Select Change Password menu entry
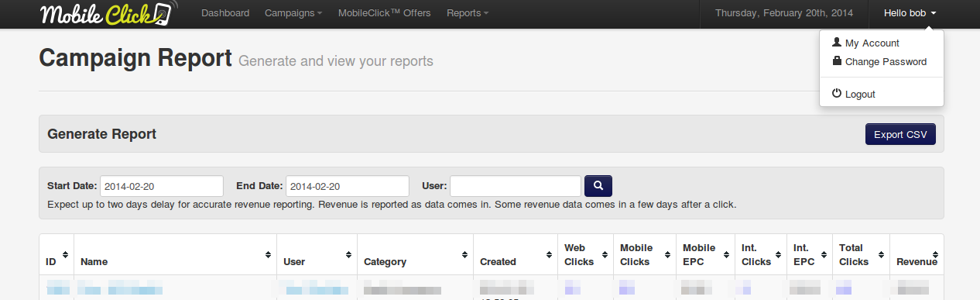 pos(882,62)
